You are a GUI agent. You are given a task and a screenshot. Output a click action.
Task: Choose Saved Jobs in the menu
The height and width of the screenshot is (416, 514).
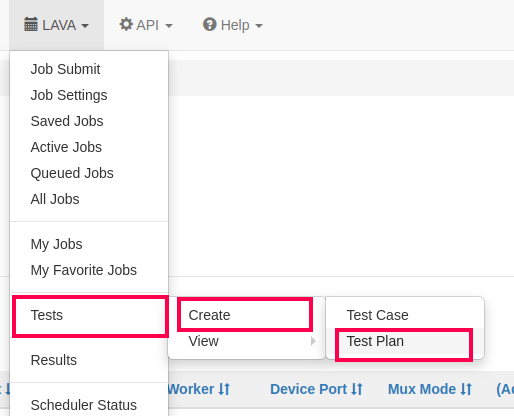coord(89,121)
